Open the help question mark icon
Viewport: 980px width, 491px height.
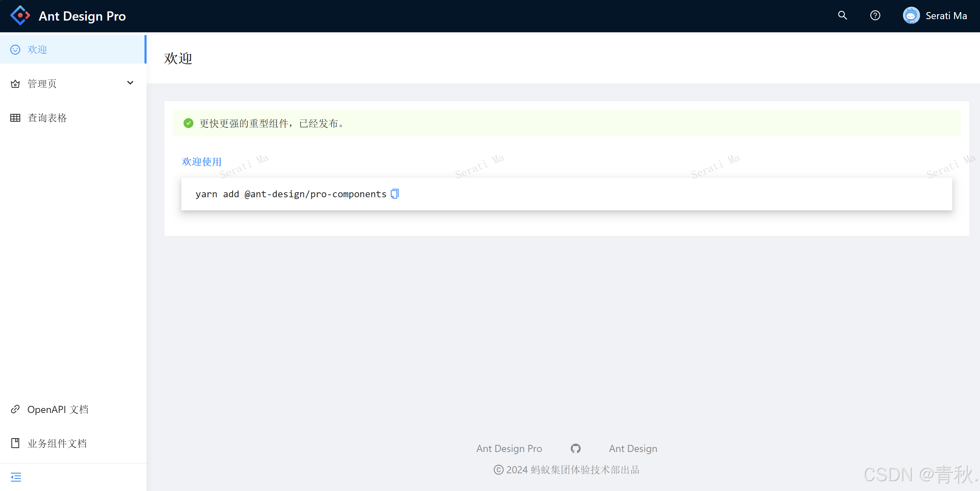pyautogui.click(x=875, y=16)
